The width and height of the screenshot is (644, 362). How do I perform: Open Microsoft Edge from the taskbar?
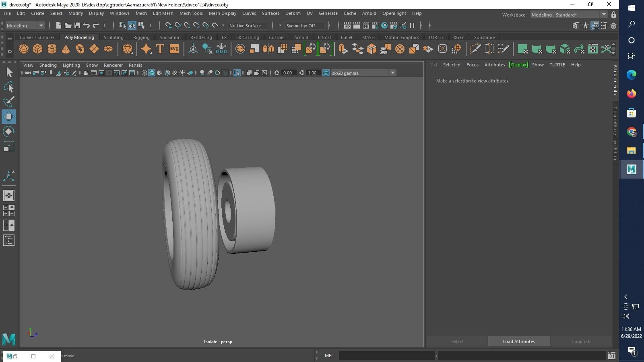[x=632, y=75]
